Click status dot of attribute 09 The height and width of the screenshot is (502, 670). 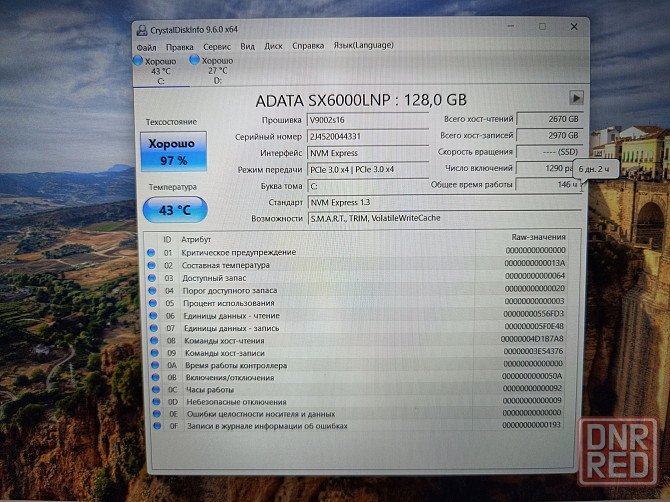(x=154, y=353)
